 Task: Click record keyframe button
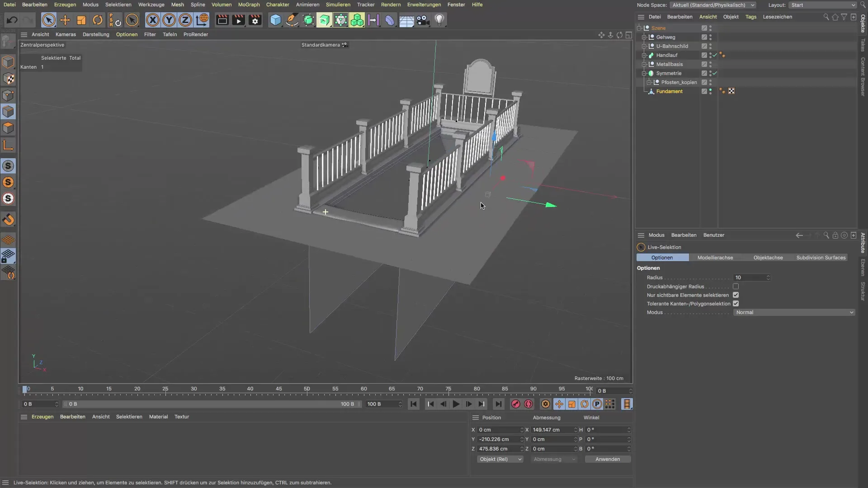[x=515, y=404]
